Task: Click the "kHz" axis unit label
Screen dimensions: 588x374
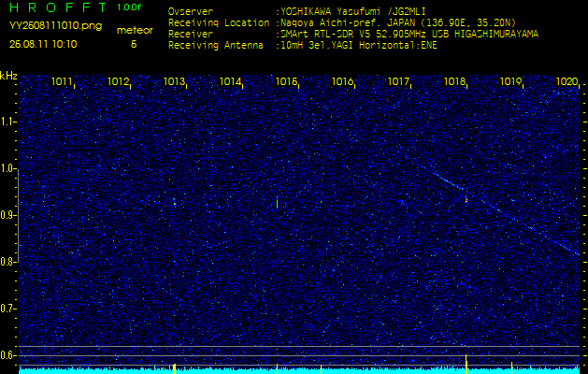Action: [8, 76]
